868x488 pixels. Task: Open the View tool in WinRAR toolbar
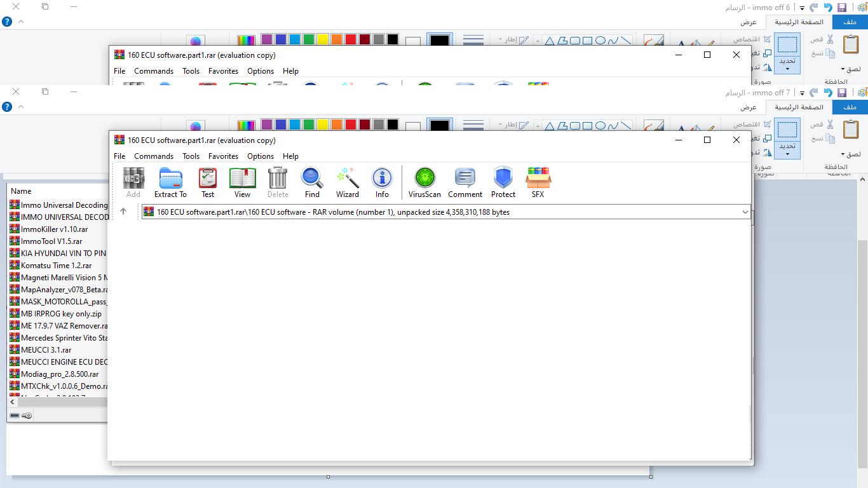(242, 183)
